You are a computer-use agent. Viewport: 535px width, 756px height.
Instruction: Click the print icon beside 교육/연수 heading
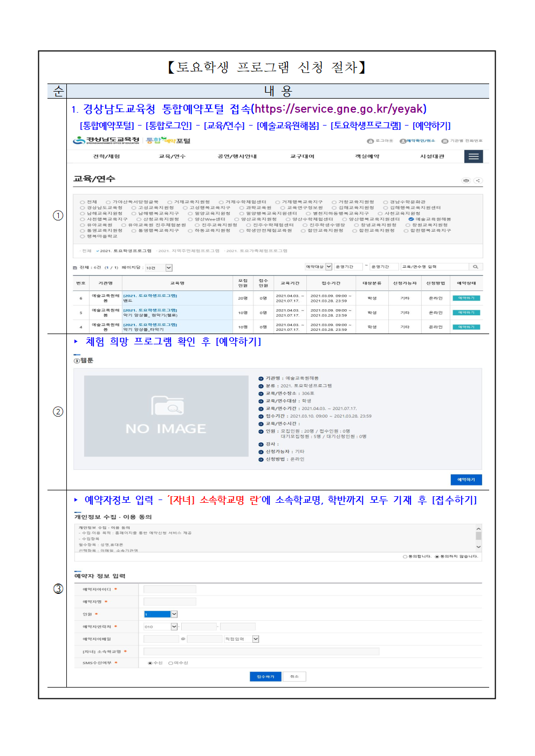[466, 181]
